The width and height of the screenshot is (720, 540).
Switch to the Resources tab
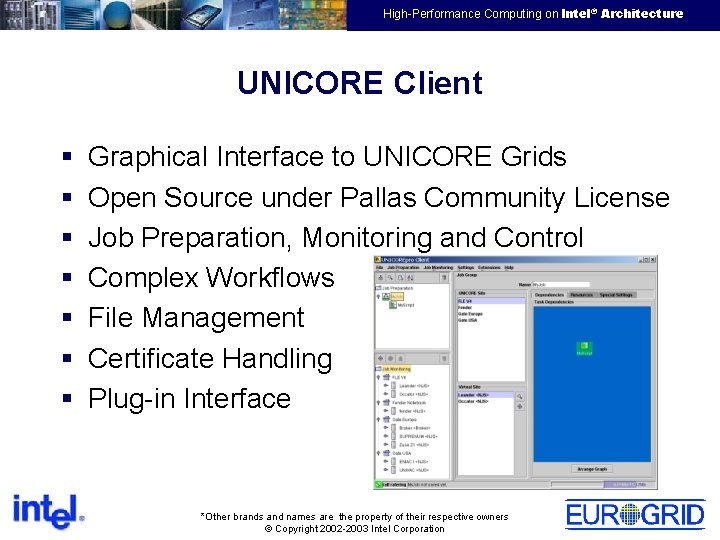(582, 295)
